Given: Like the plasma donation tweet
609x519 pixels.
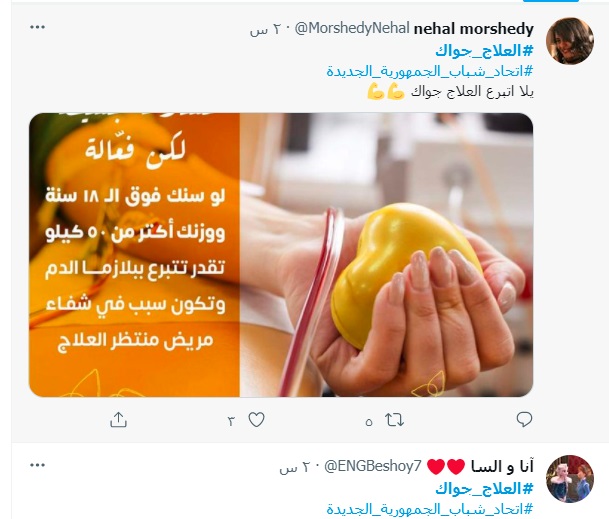Looking at the screenshot, I should (256, 420).
